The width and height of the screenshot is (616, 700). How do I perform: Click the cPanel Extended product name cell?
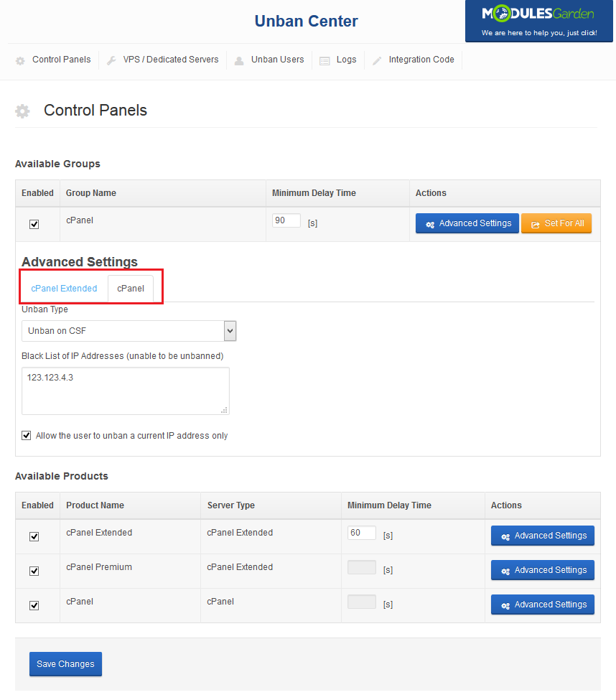(x=99, y=533)
